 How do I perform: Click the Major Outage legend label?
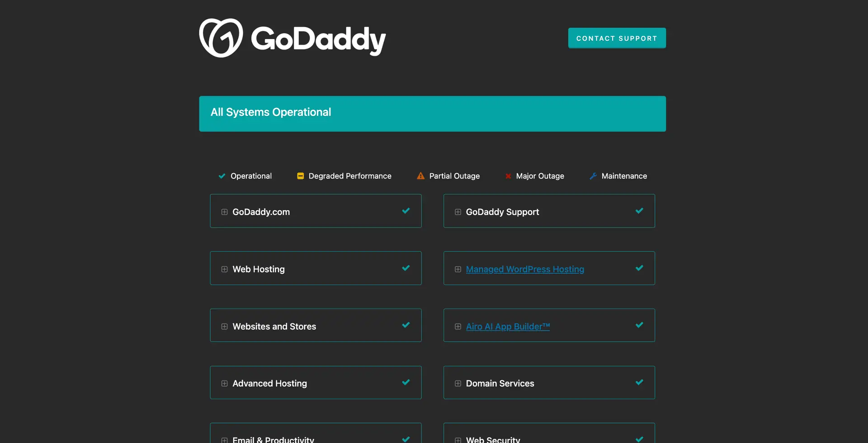pyautogui.click(x=540, y=176)
